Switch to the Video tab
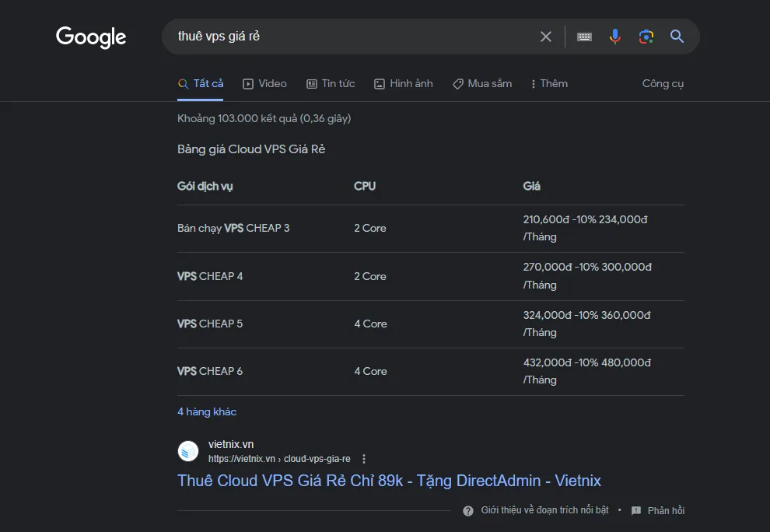The height and width of the screenshot is (532, 770). [264, 83]
